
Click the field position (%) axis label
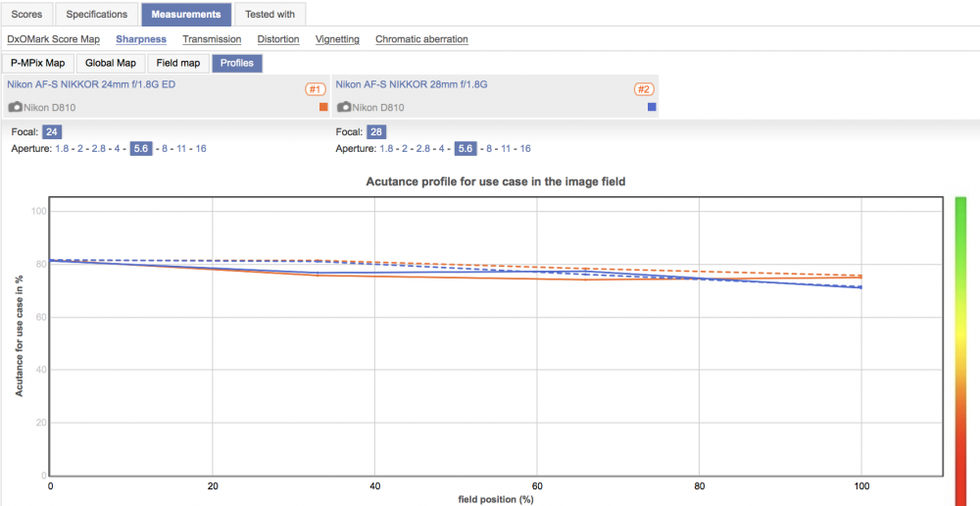495,500
